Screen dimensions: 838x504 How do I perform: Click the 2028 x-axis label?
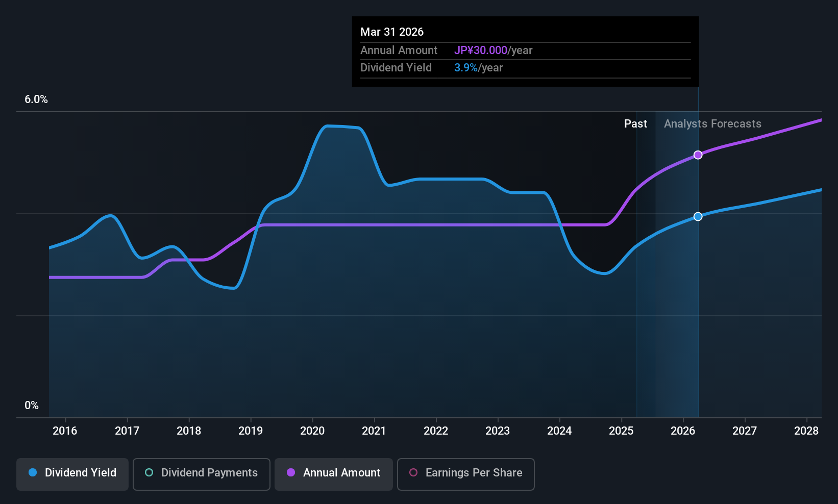point(806,431)
